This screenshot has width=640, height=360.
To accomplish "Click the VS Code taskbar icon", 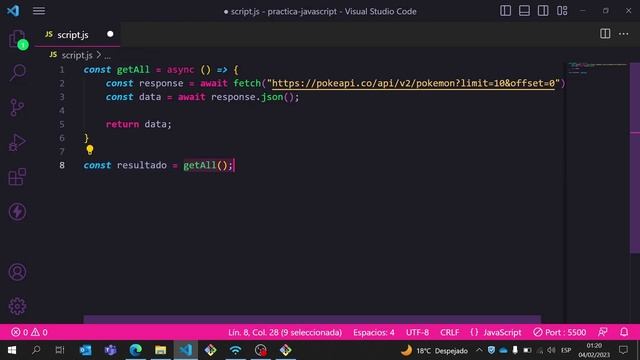I will click(x=186, y=350).
